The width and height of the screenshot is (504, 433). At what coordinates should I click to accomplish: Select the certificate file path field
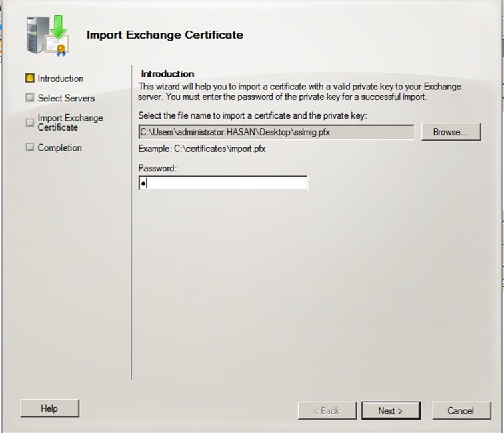click(277, 132)
